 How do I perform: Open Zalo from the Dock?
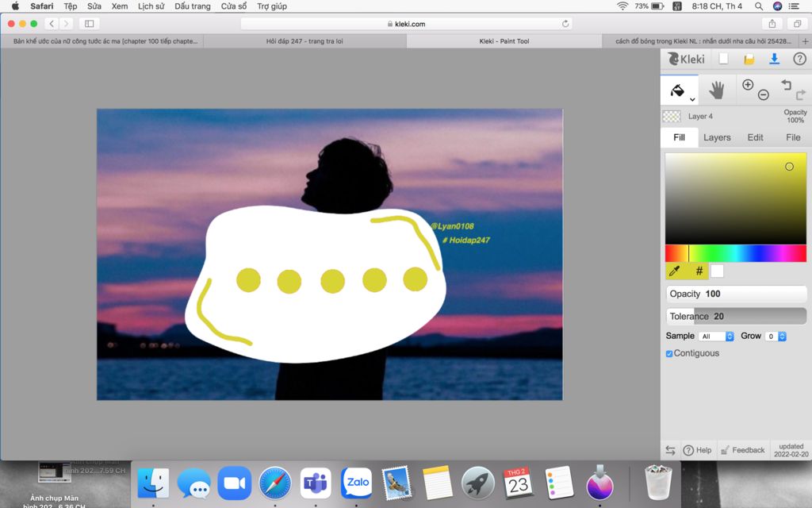[356, 483]
